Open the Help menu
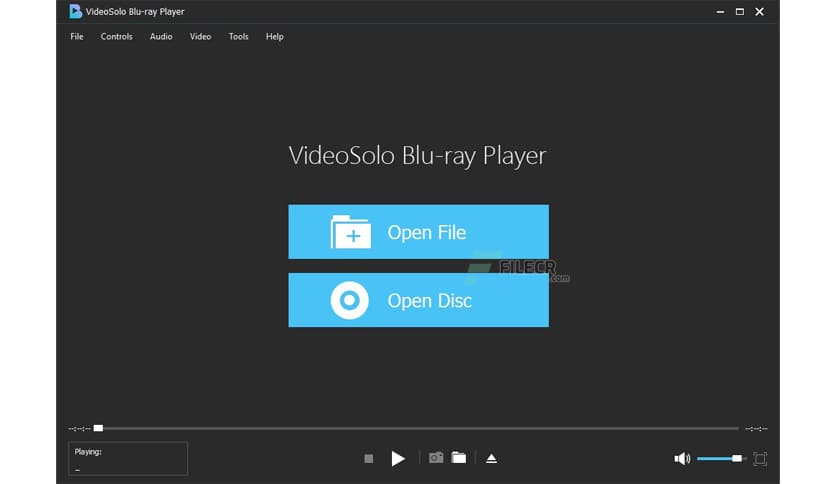Screen dimensions: 836x484 coord(275,36)
